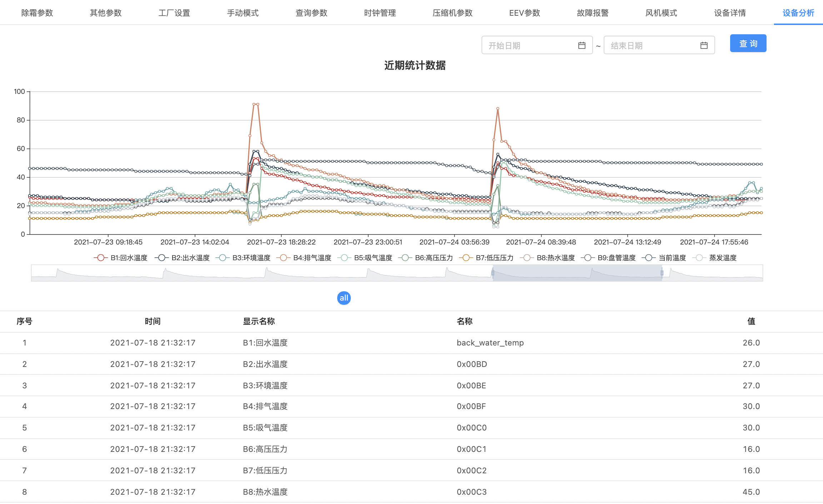Viewport: 823px width, 504px height.
Task: Click the blue 'all' round button
Action: pyautogui.click(x=344, y=298)
